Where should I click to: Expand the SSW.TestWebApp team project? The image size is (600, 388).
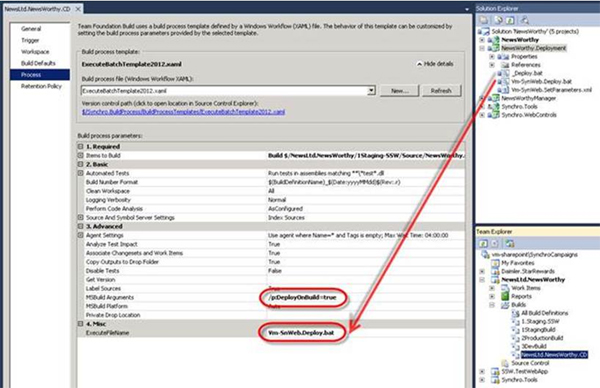tap(482, 371)
